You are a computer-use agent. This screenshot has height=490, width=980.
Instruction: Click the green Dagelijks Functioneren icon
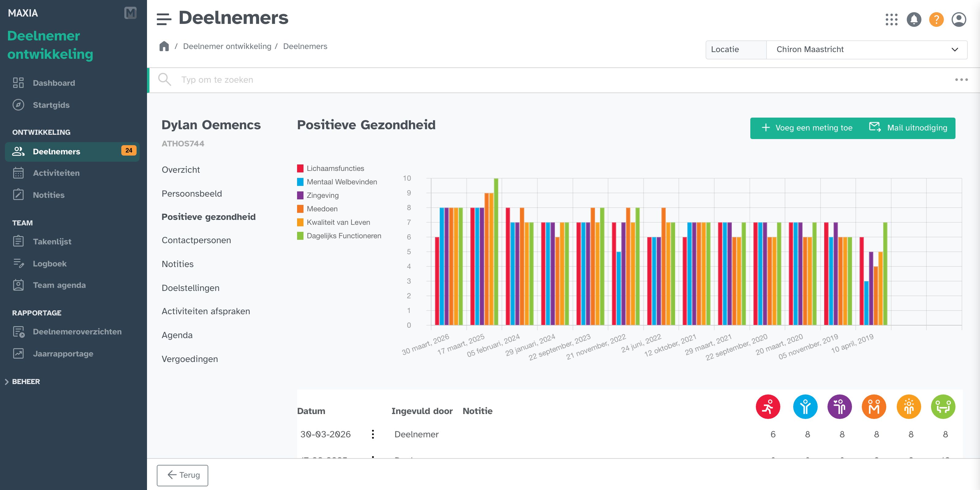pyautogui.click(x=943, y=407)
